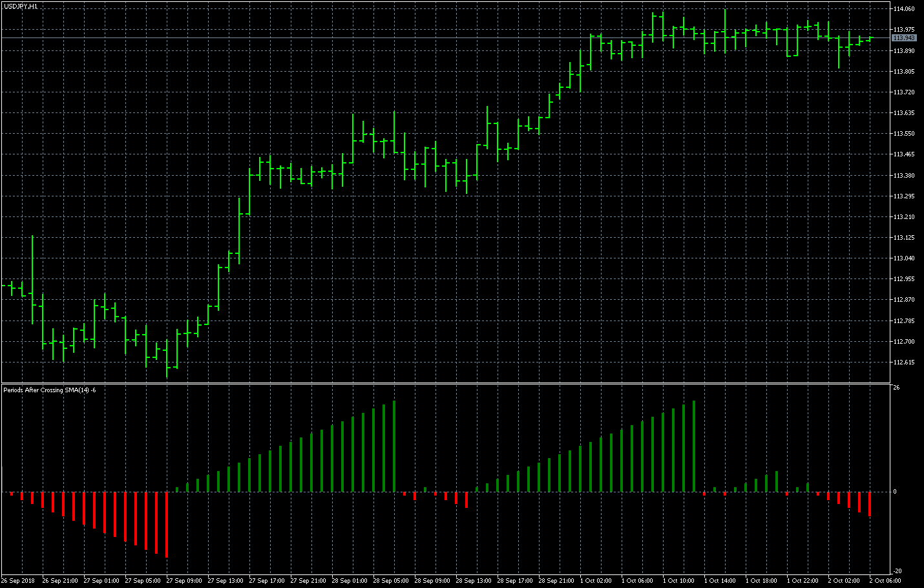The height and width of the screenshot is (588, 924).
Task: Click the 113.890 price axis label
Action: [x=904, y=51]
